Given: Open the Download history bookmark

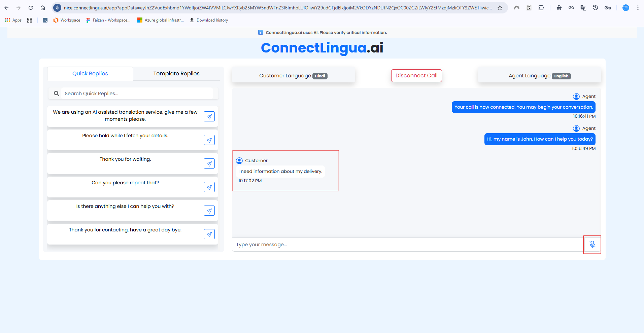Looking at the screenshot, I should point(209,20).
